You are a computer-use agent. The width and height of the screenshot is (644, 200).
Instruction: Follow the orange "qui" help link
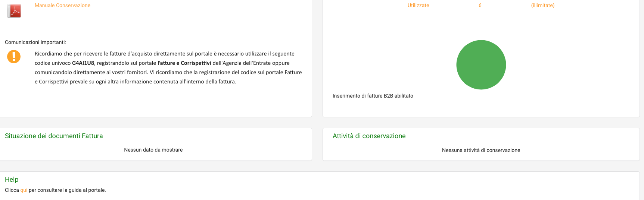click(24, 190)
